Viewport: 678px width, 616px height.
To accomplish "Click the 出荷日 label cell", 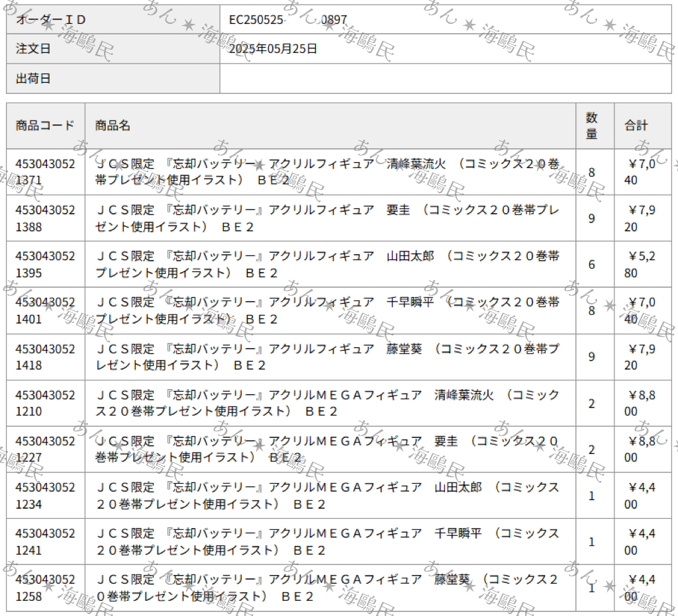I will pos(113,78).
